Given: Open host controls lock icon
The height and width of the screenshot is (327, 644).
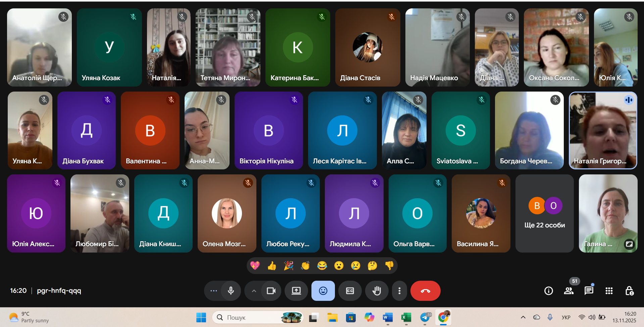Looking at the screenshot, I should pyautogui.click(x=629, y=291).
